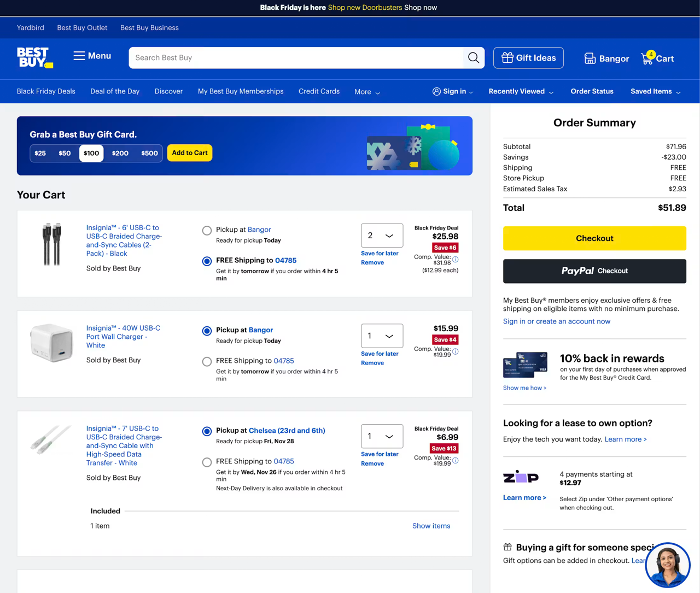Open the chat assistant avatar
This screenshot has width=700, height=593.
tap(668, 565)
